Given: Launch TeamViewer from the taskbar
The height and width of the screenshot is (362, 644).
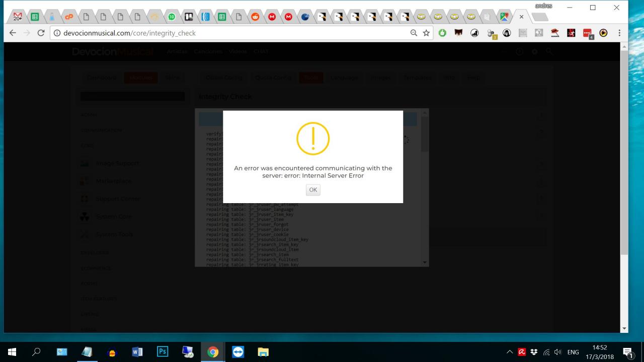Looking at the screenshot, I should point(238,351).
